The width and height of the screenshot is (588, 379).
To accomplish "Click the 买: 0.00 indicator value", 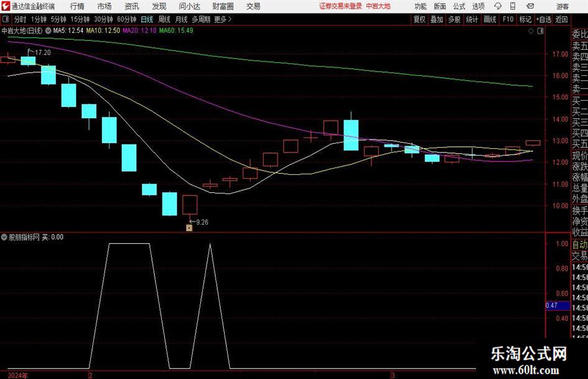I will tap(52, 237).
